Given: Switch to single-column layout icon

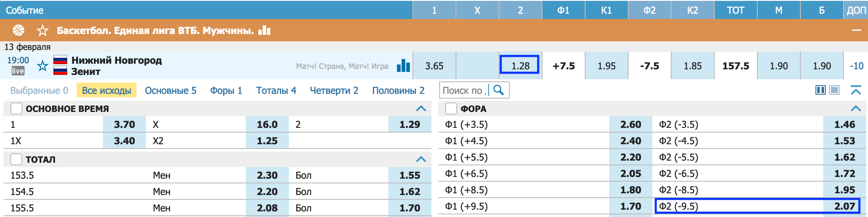Looking at the screenshot, I should [834, 90].
